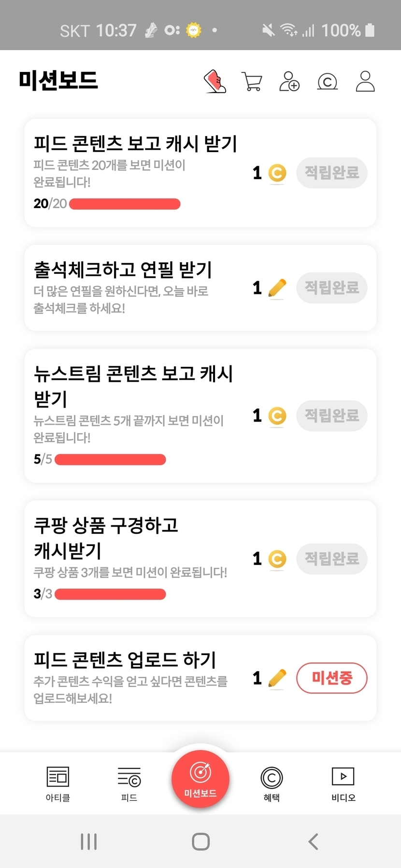Tap the invite friend icon
This screenshot has width=401, height=868.
click(289, 81)
